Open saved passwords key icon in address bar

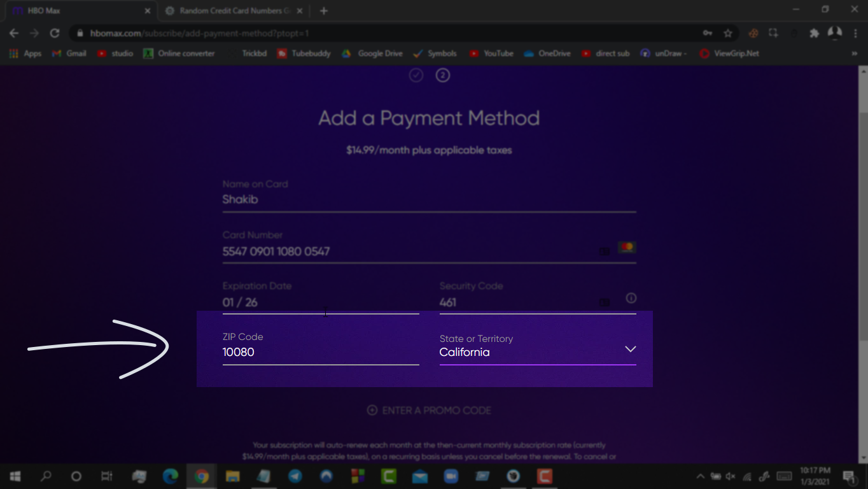[x=708, y=33]
